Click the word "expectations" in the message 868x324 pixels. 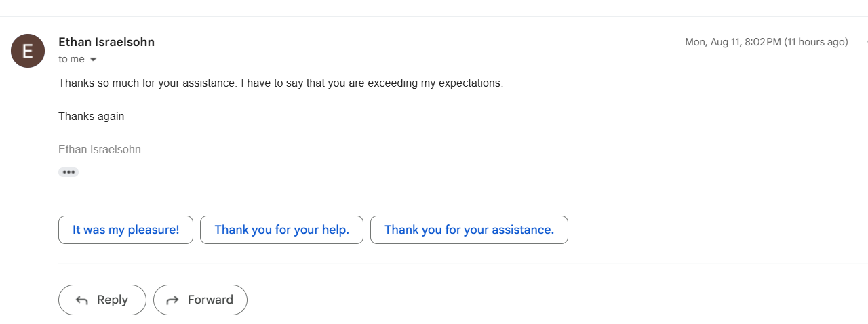(470, 83)
